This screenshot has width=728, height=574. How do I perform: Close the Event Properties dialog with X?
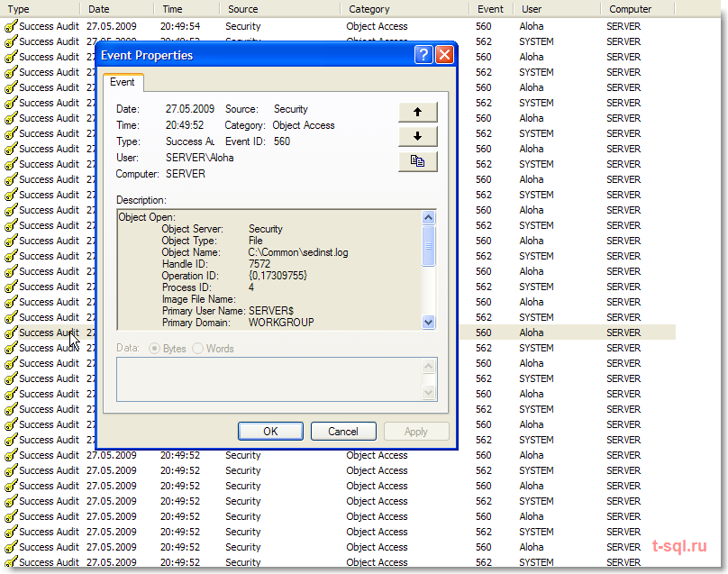point(444,55)
